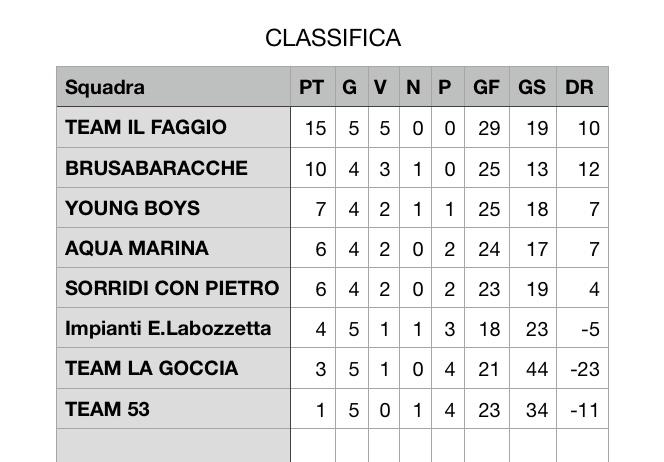
Task: Click the AQUA MARINA team cell
Action: 174,248
